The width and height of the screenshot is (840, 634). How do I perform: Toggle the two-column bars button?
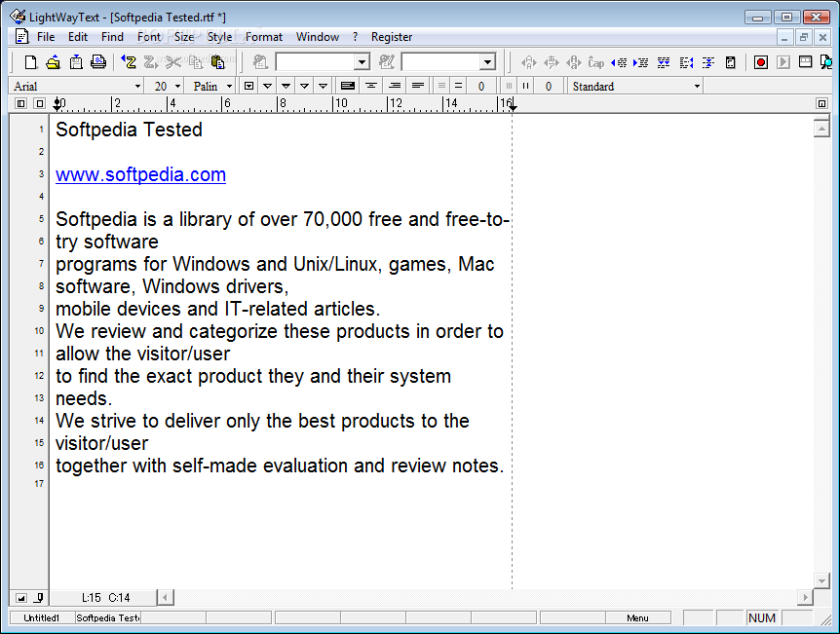(525, 86)
